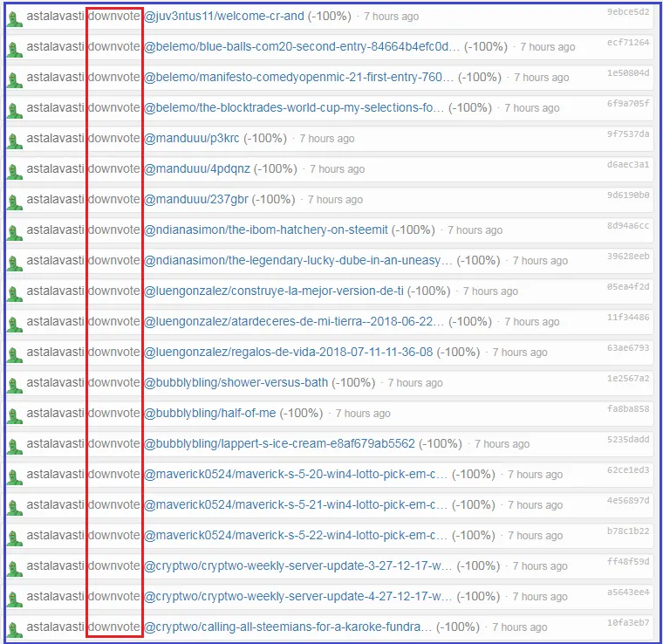Open @cryptwo weekly-server-update-3 link

[x=298, y=565]
